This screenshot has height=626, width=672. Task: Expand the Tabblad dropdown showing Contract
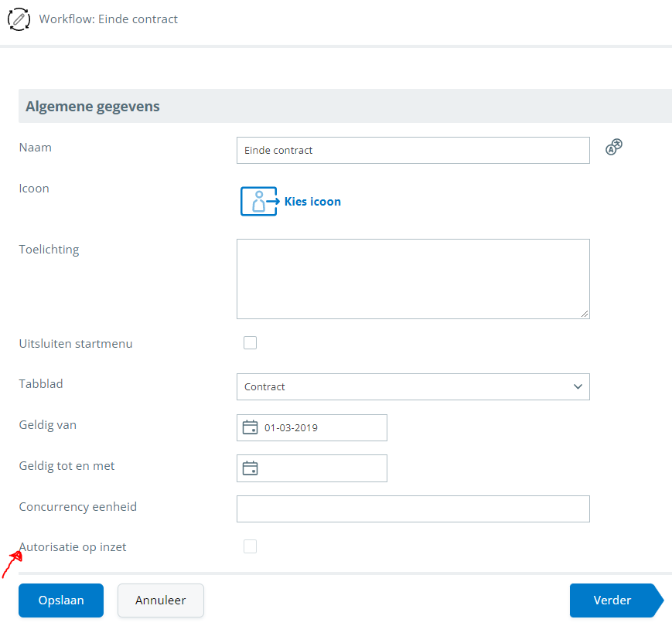click(x=413, y=386)
